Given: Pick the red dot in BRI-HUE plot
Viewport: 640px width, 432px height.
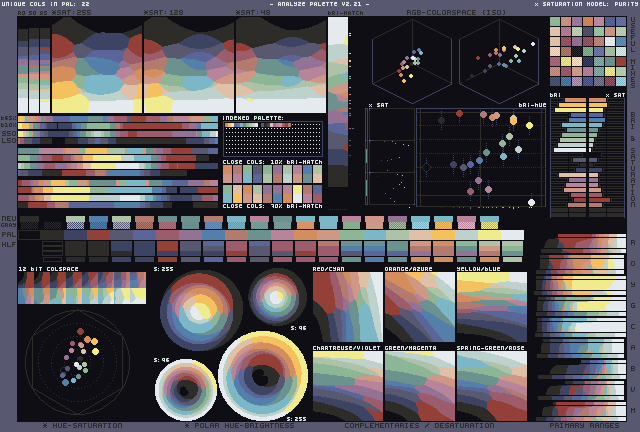Looking at the screenshot, I should (x=459, y=113).
